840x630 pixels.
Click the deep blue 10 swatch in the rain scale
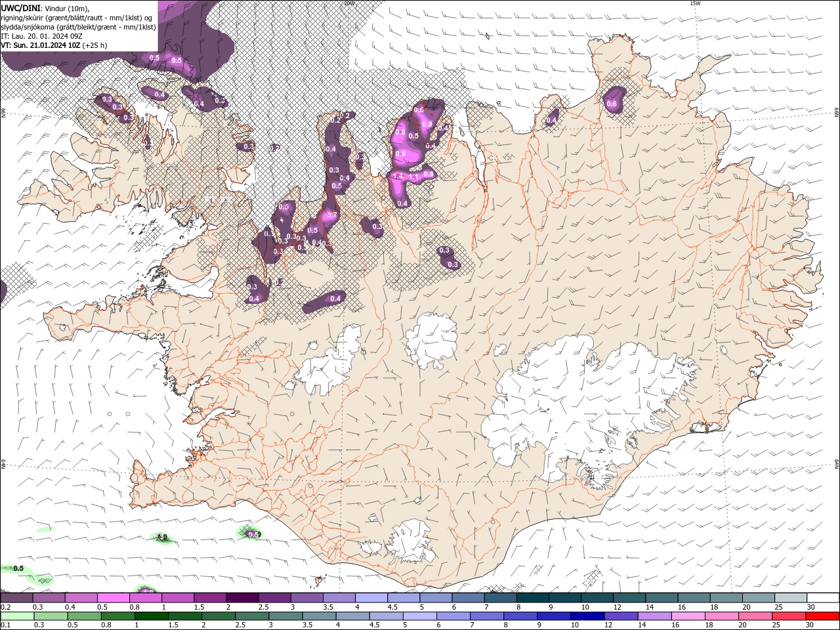pyautogui.click(x=587, y=616)
